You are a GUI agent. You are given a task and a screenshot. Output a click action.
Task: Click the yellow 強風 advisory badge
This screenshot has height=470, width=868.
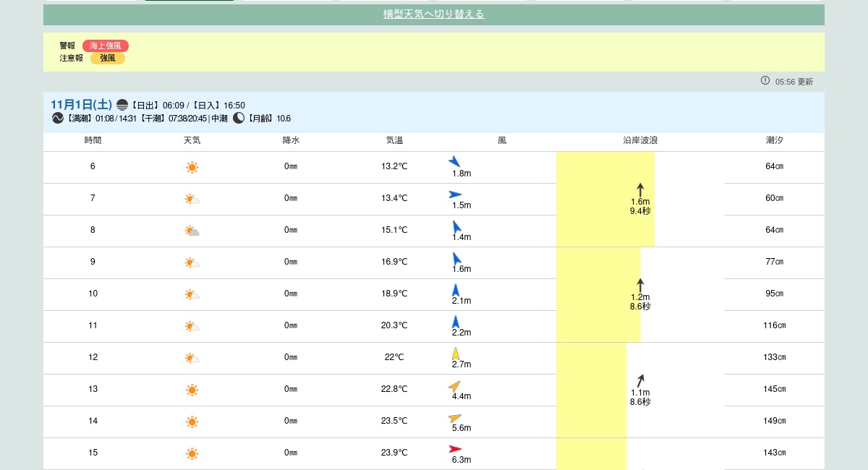pyautogui.click(x=107, y=58)
